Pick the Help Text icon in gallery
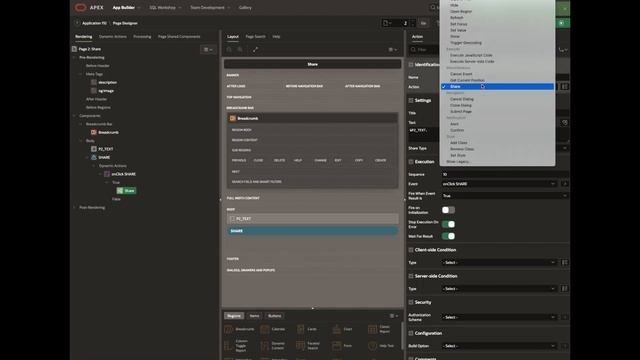Screen dimensions: 640x360 (372, 346)
